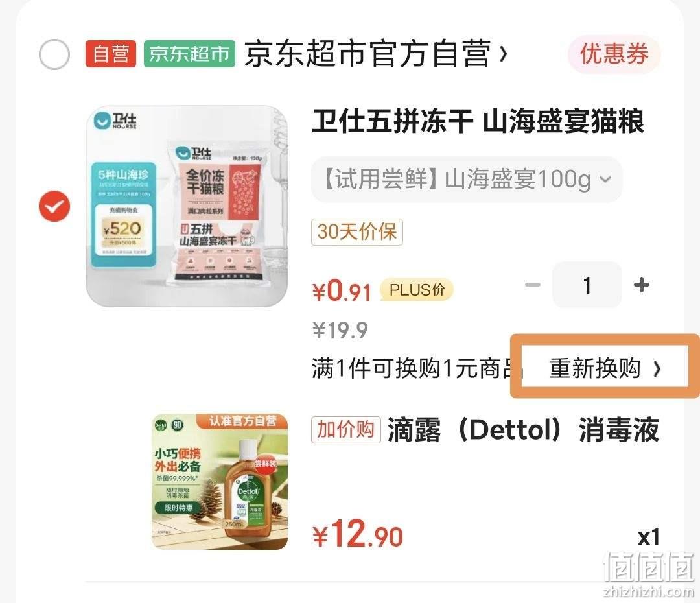The image size is (700, 603).
Task: Click the green 京东超市 badge
Action: 189,54
